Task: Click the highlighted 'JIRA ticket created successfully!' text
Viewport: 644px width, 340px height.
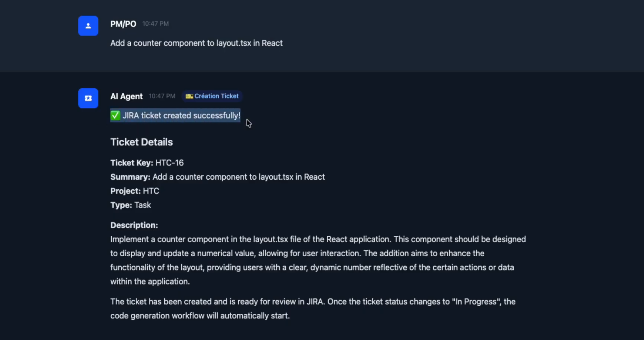Action: tap(181, 115)
